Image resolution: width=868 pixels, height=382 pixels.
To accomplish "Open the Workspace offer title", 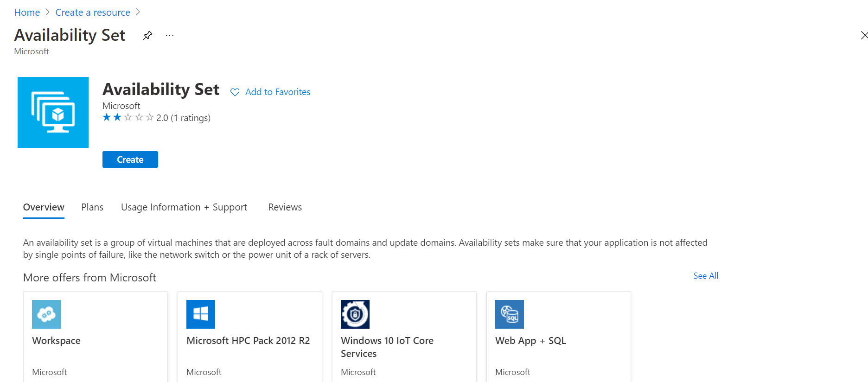I will coord(56,341).
